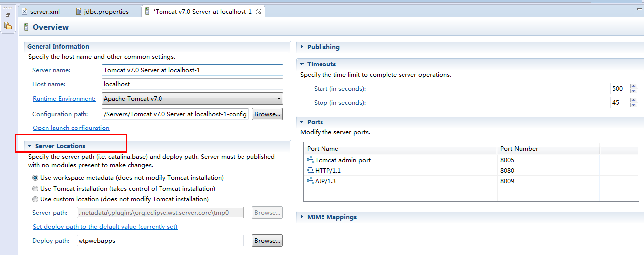Image resolution: width=644 pixels, height=255 pixels.
Task: Click the Host name field showing localhost
Action: [192, 84]
